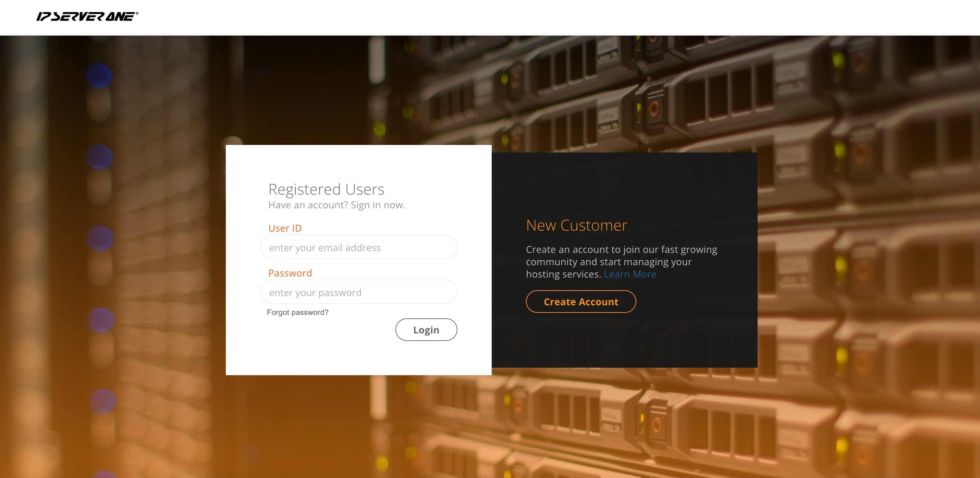Screen dimensions: 980x478
Task: Click the Create Account button
Action: pyautogui.click(x=581, y=302)
